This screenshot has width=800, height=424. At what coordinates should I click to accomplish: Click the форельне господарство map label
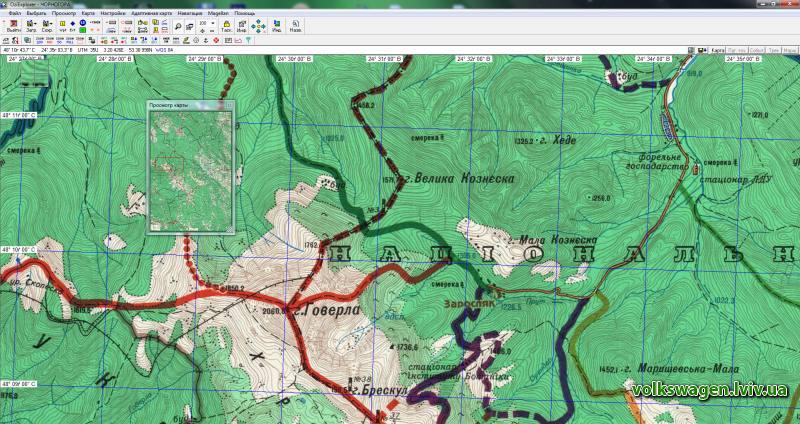click(x=657, y=163)
